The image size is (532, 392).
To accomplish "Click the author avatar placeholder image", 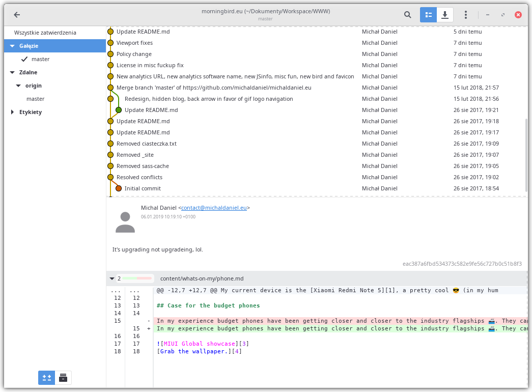I will [x=125, y=222].
